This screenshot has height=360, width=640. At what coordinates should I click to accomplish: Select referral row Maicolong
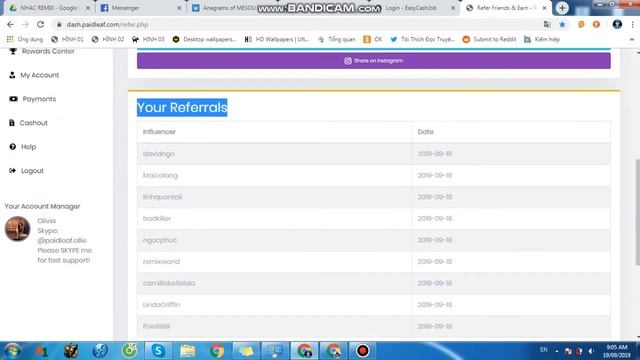(x=373, y=176)
